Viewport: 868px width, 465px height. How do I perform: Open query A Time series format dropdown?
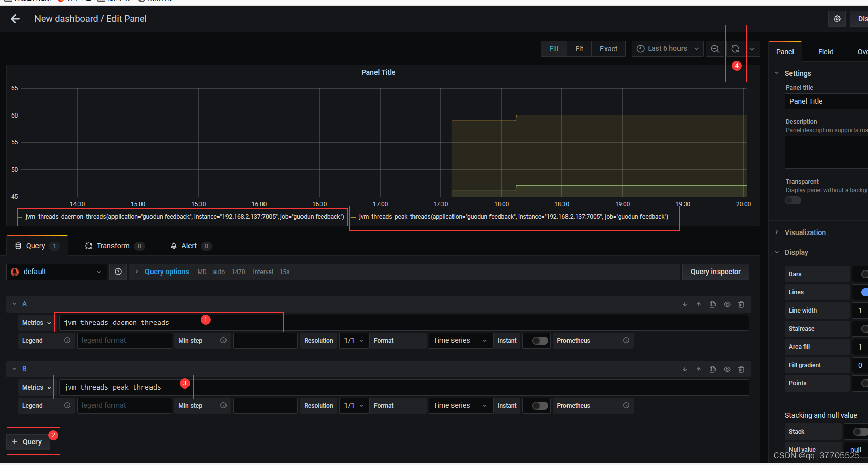tap(461, 341)
